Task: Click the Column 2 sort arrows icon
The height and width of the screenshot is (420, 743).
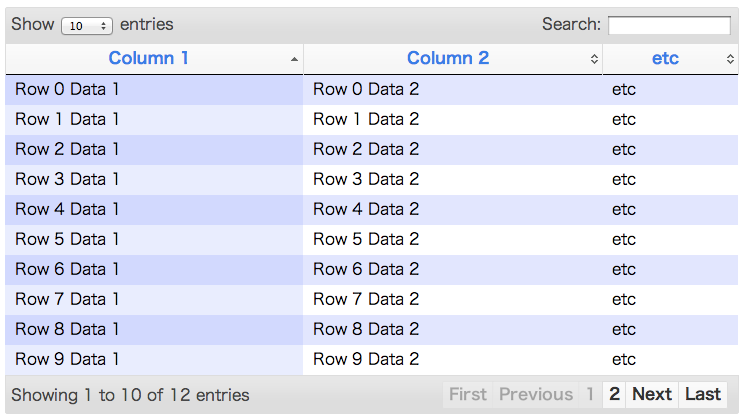Action: pyautogui.click(x=594, y=60)
